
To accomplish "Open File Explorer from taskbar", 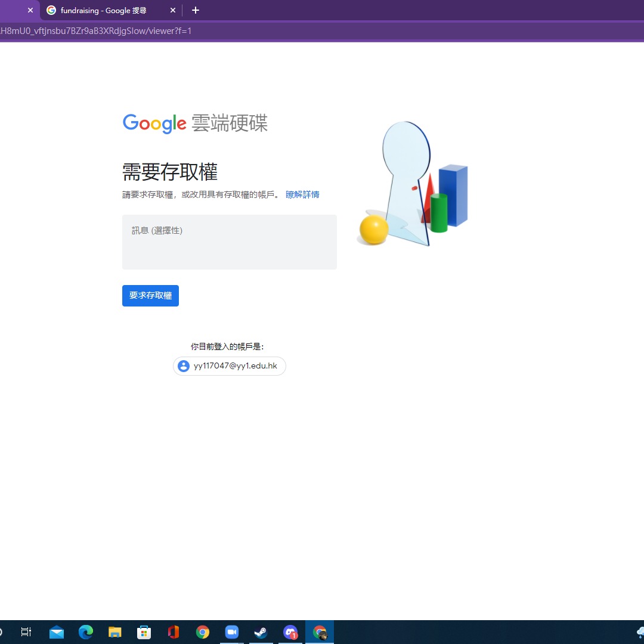I will pos(115,631).
